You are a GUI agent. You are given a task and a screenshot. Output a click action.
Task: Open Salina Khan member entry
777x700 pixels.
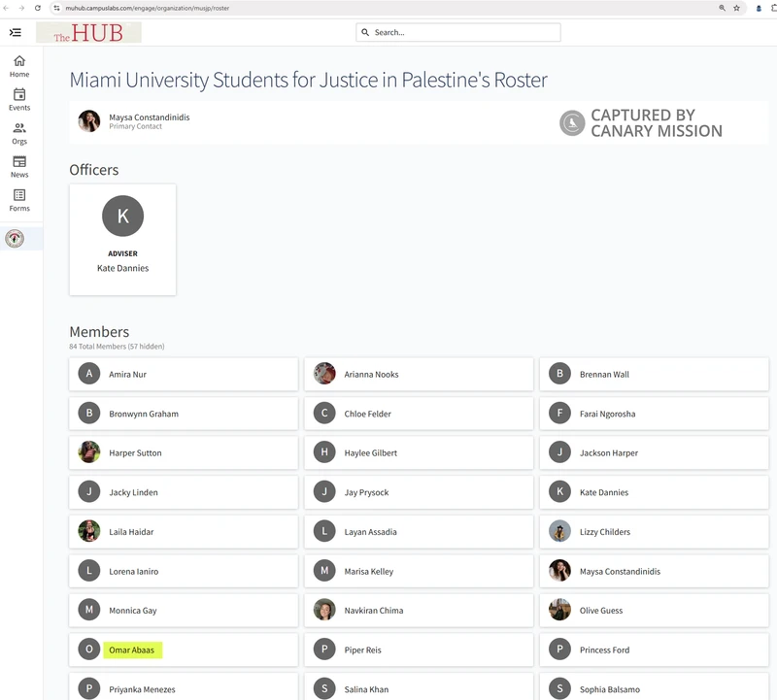[x=419, y=686]
